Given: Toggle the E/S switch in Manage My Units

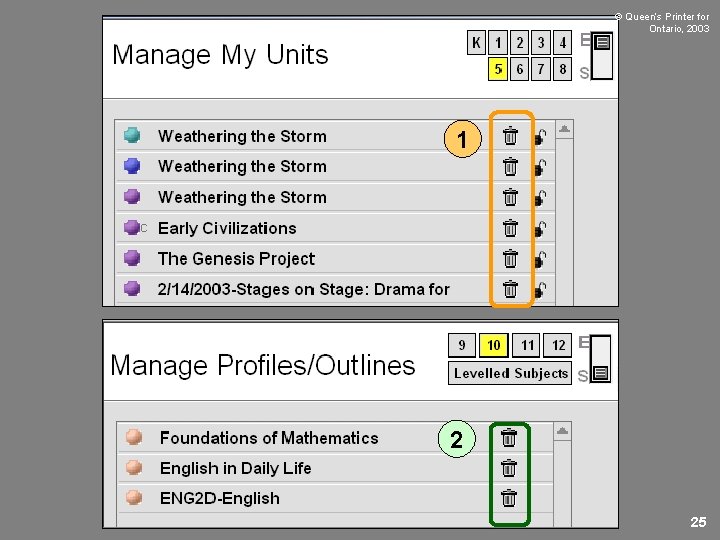Looking at the screenshot, I should pyautogui.click(x=601, y=56).
